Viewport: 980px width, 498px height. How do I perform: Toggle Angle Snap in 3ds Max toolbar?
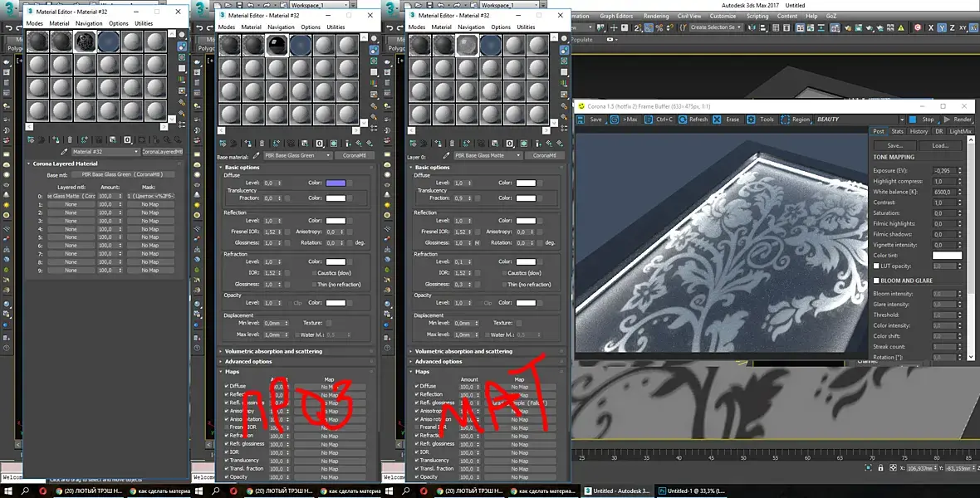[649, 27]
